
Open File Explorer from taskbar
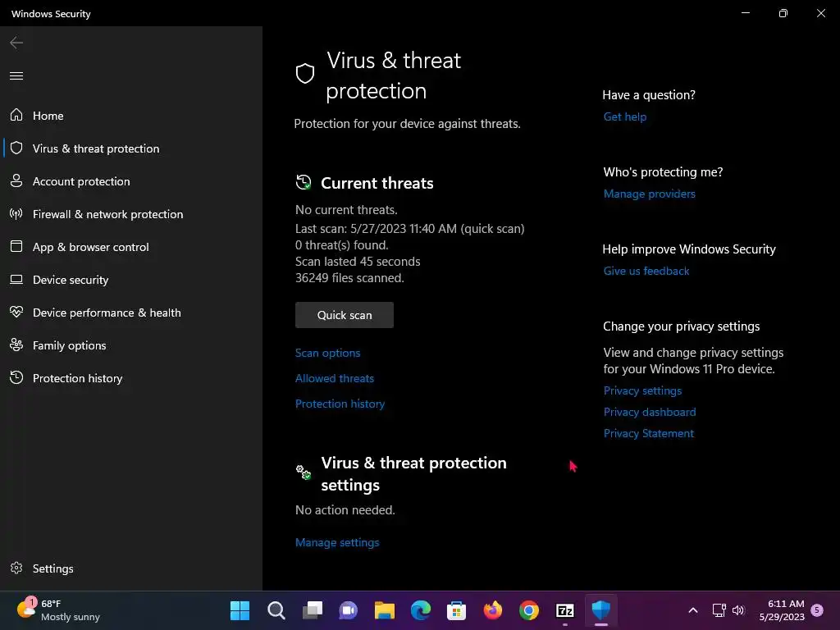tap(385, 610)
